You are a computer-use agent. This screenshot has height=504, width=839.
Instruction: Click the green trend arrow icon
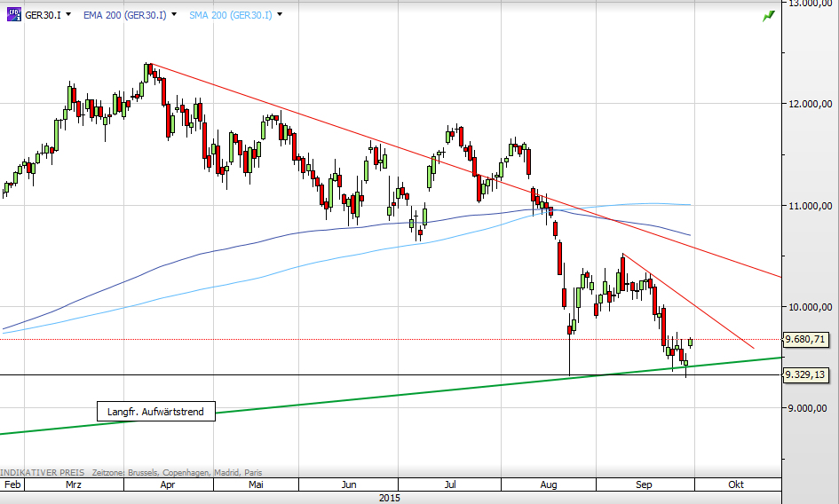(768, 16)
